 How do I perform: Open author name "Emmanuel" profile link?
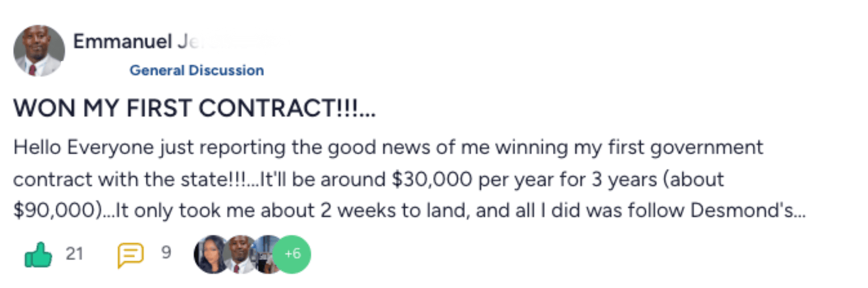pos(122,42)
